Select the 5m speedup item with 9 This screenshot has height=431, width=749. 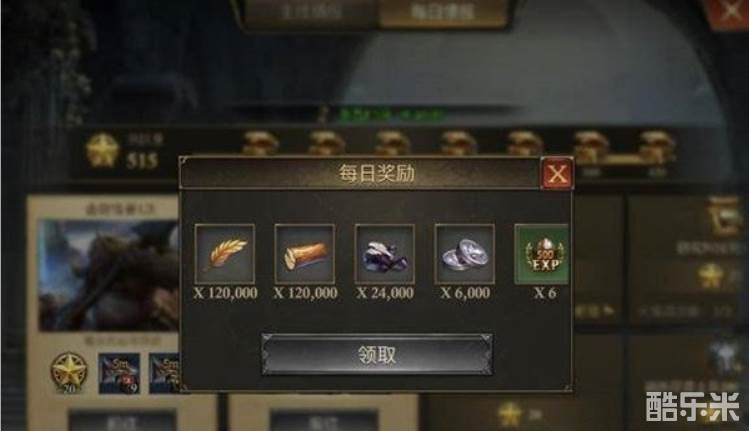(119, 373)
